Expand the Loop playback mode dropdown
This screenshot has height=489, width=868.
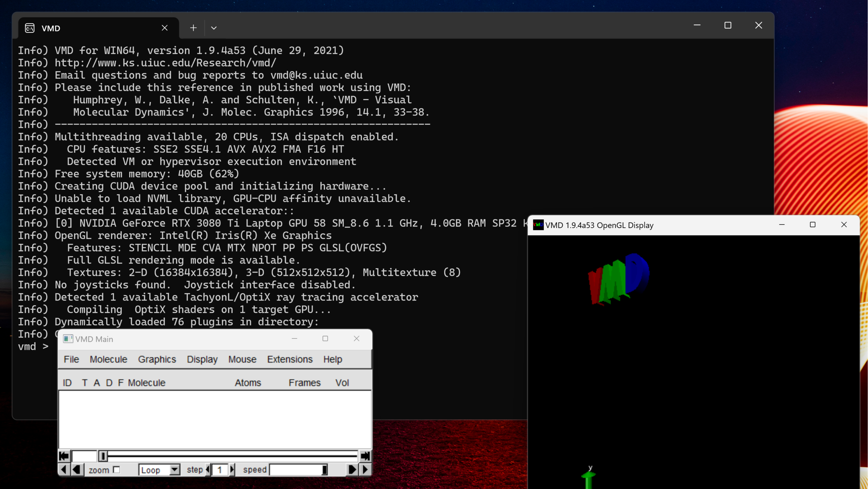175,470
